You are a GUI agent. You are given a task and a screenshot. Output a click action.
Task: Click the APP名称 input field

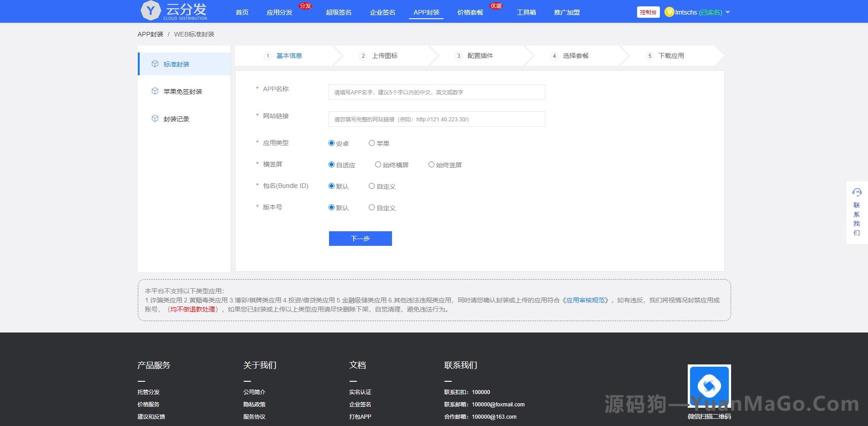(436, 92)
